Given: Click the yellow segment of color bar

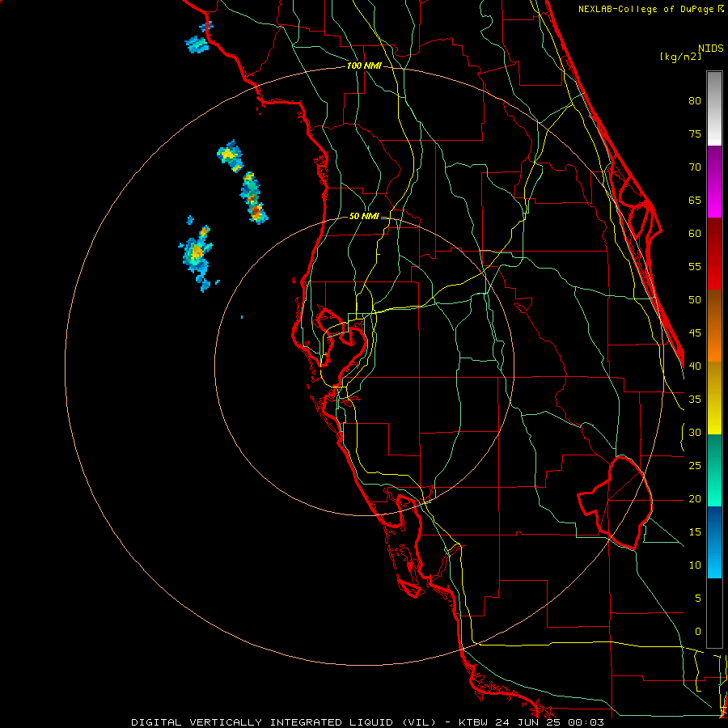Looking at the screenshot, I should tap(714, 398).
